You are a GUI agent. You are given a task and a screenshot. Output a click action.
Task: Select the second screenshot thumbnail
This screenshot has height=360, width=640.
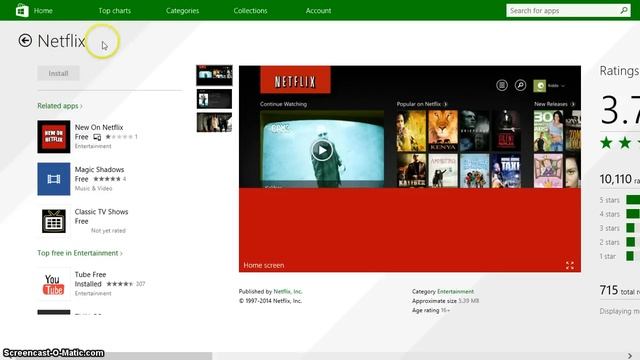tap(214, 99)
